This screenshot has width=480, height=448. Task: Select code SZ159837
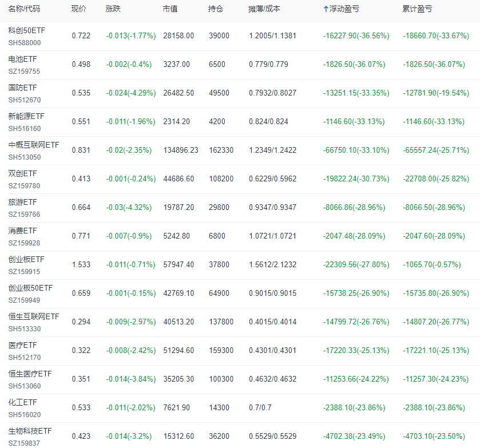(24, 443)
